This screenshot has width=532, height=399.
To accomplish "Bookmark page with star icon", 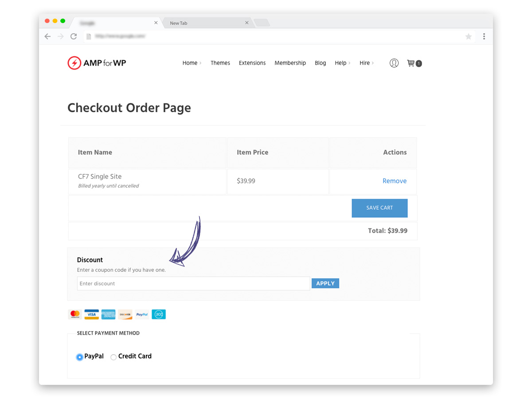I will tap(468, 36).
